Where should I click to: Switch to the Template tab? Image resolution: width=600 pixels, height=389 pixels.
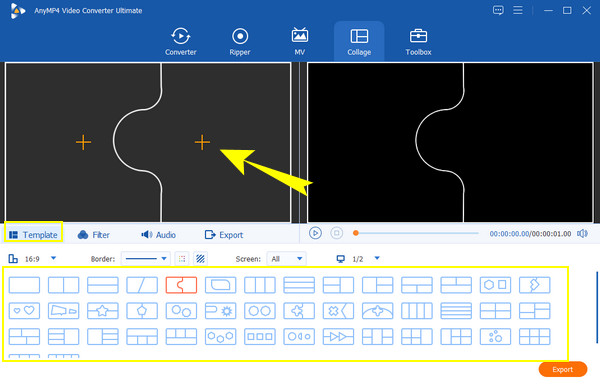tap(33, 234)
